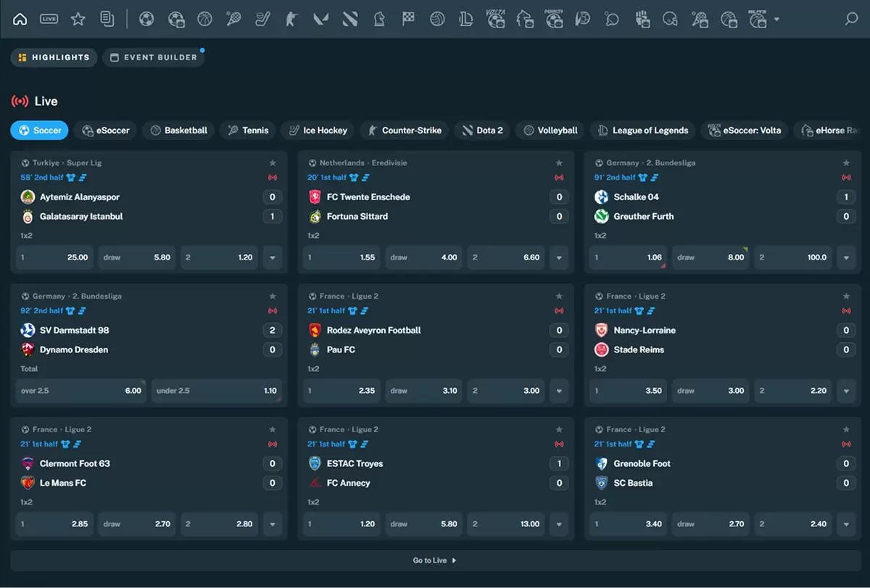Select the chess knight sport icon
Screen dimensions: 870x588
[x=379, y=20]
